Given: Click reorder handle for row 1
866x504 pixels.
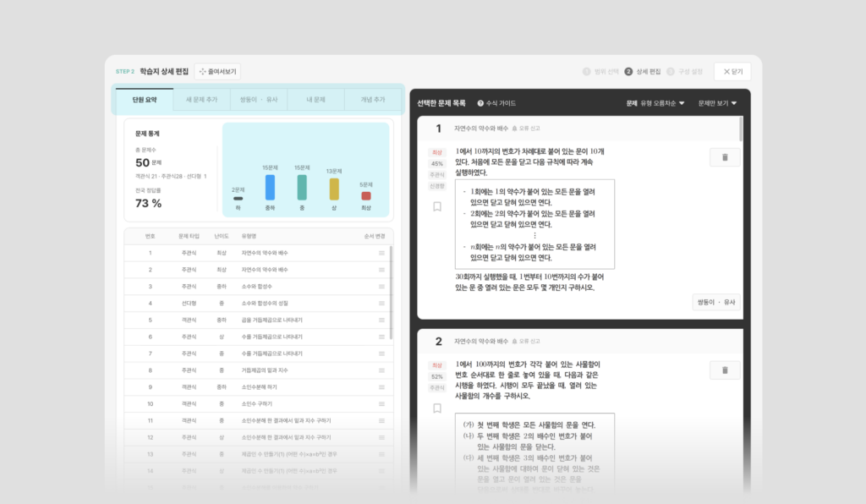Looking at the screenshot, I should point(381,253).
